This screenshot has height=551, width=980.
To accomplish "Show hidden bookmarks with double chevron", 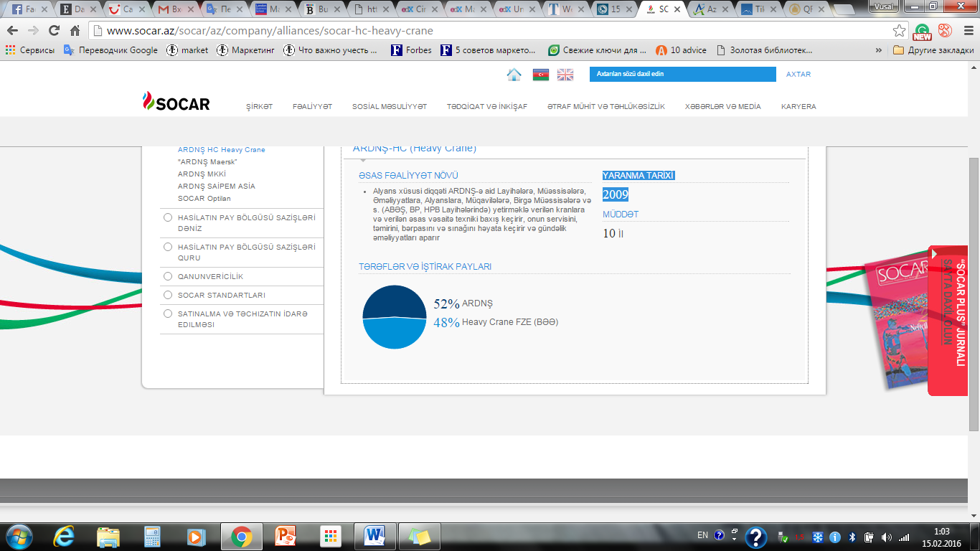I will 879,50.
